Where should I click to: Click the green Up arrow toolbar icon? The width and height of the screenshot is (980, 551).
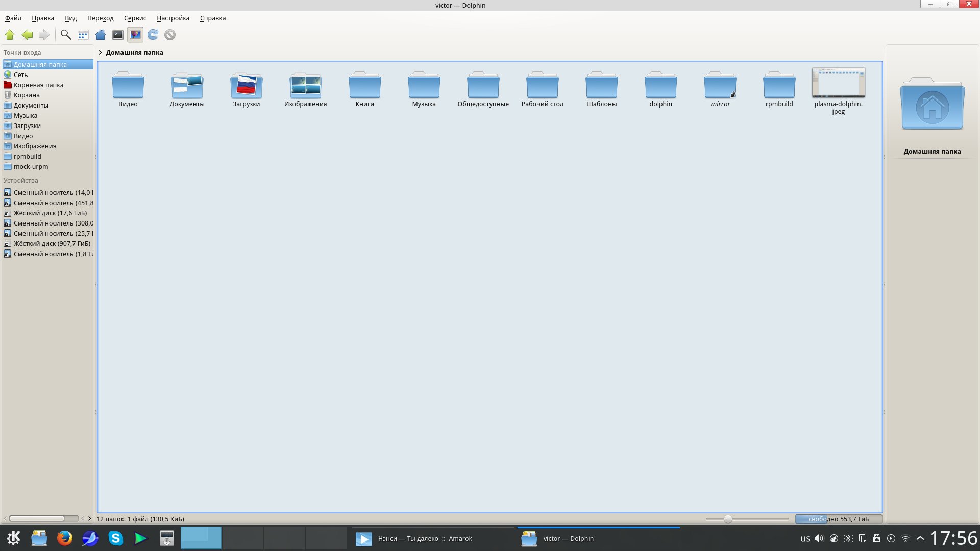click(10, 35)
